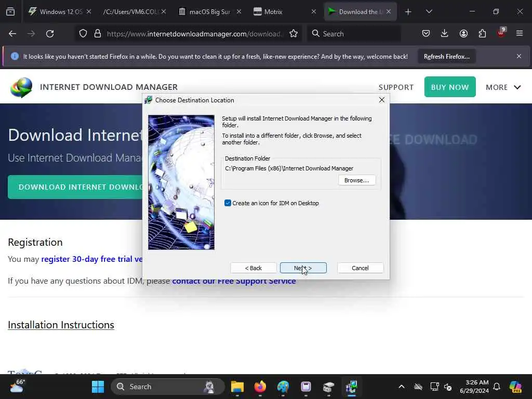Click the Firefox View icon in tab bar

pos(10,11)
